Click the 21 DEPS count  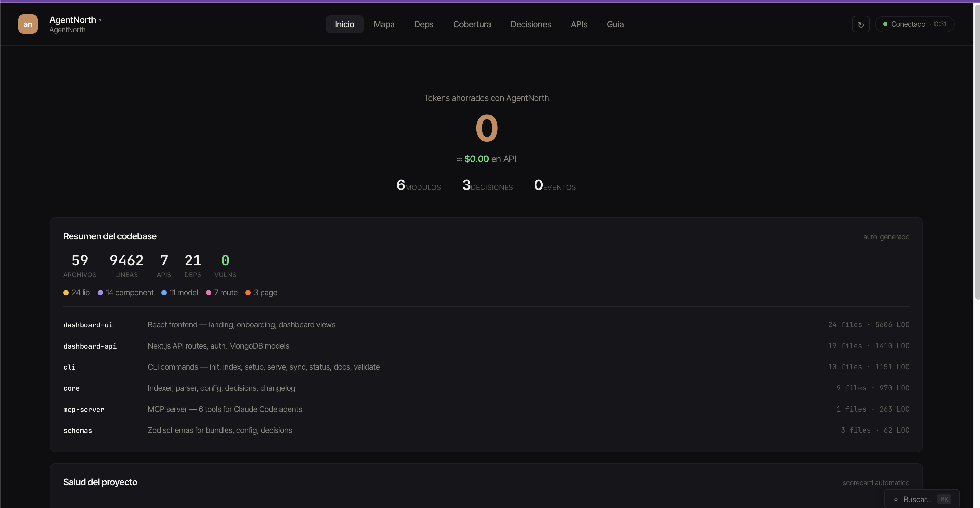(x=192, y=265)
